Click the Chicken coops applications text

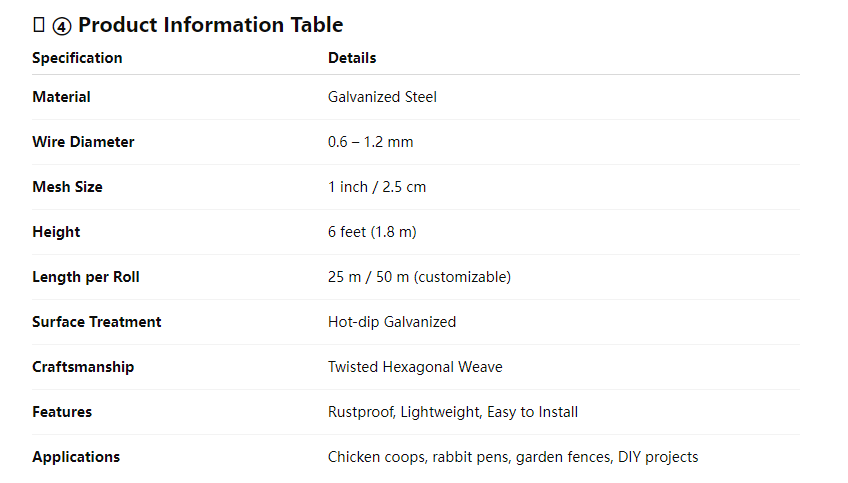pyautogui.click(x=513, y=457)
